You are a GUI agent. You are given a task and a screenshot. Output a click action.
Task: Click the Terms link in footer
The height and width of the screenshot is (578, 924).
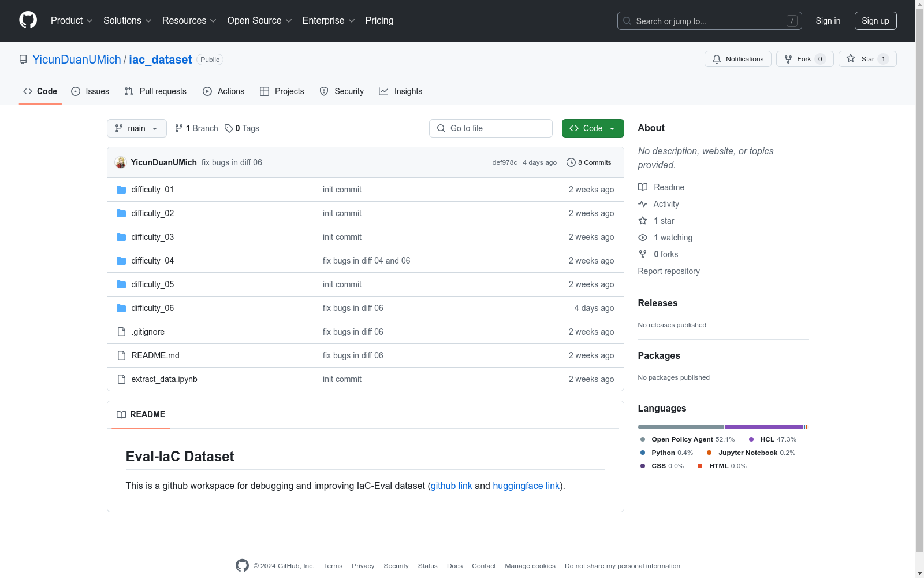pos(333,566)
